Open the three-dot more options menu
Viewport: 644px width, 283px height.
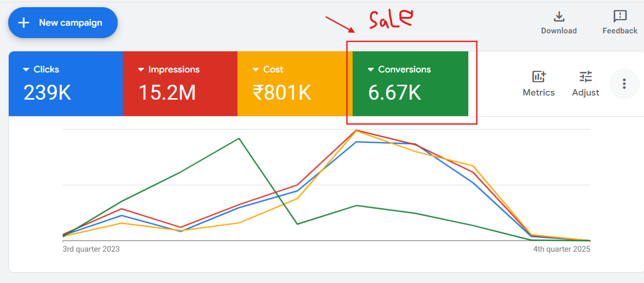tap(624, 84)
